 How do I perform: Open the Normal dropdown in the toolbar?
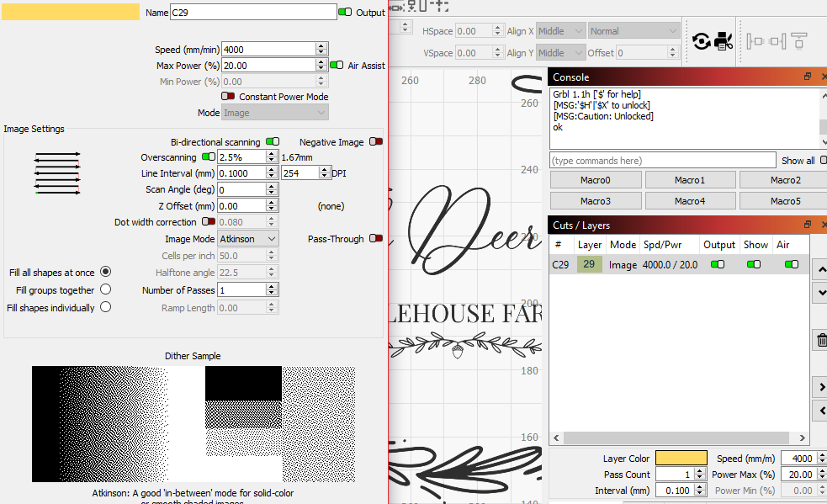point(634,31)
